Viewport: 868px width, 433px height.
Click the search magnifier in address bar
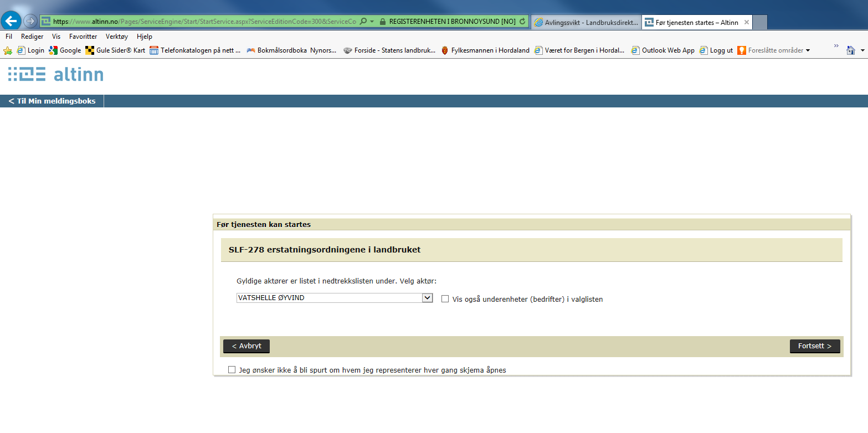click(x=363, y=22)
